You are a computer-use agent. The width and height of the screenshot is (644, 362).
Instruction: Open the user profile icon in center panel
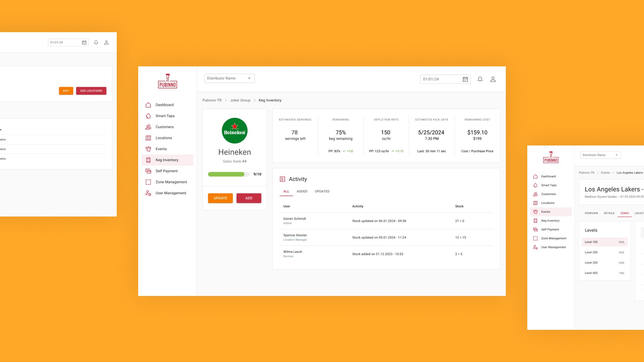click(x=493, y=79)
